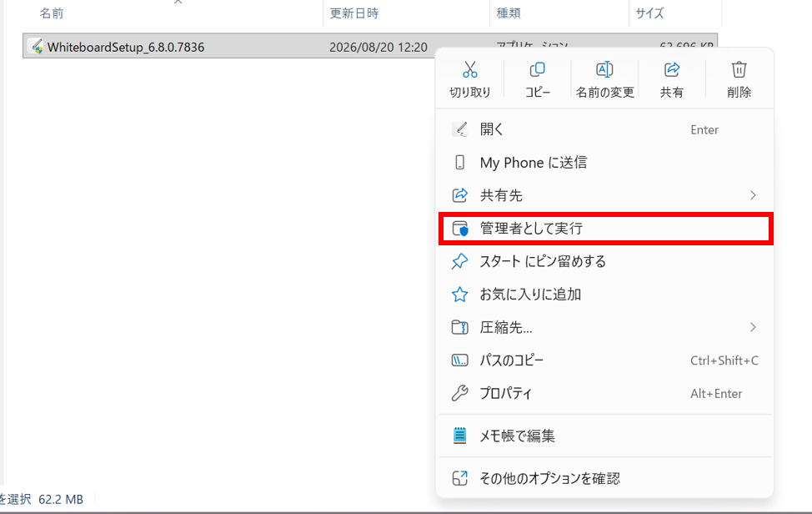Sort by the 更新日時 column header
The image size is (812, 514).
point(354,13)
